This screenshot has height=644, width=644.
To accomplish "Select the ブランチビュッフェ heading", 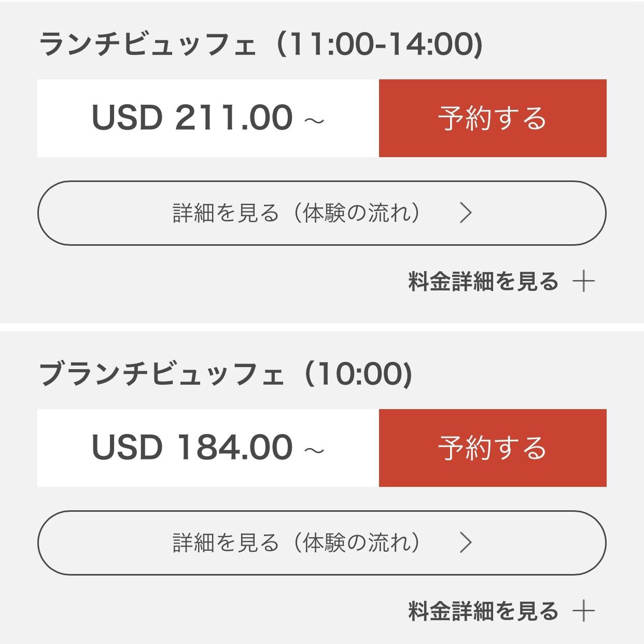I will [162, 374].
